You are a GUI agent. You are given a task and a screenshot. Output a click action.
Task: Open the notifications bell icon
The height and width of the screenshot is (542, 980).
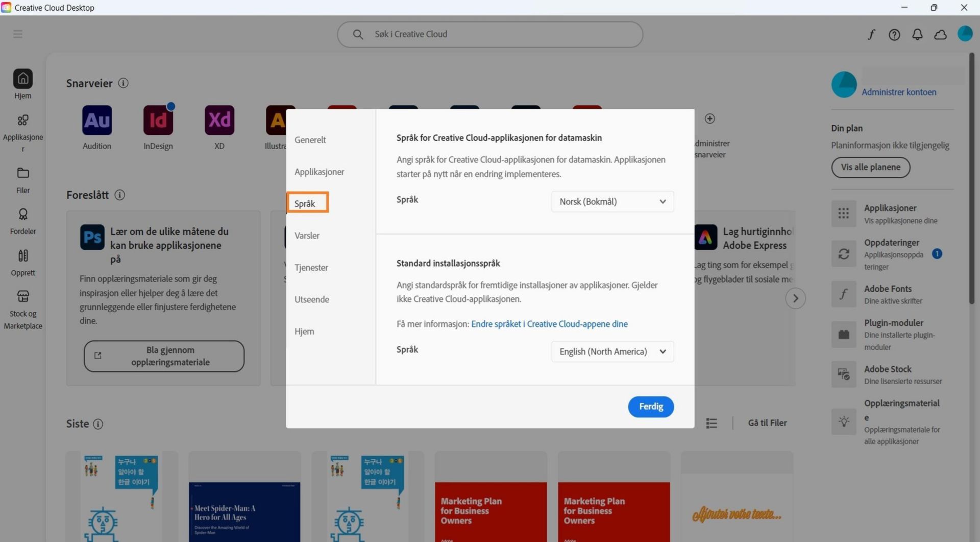click(x=917, y=34)
